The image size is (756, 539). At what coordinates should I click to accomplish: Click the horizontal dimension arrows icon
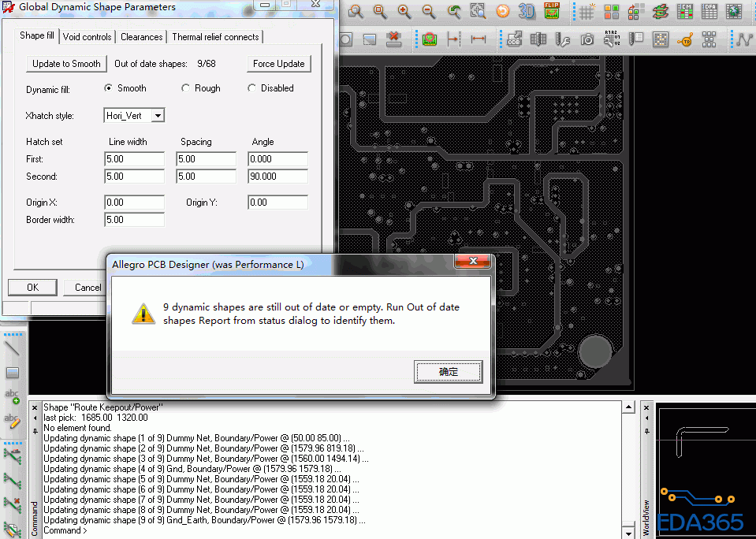tap(479, 39)
